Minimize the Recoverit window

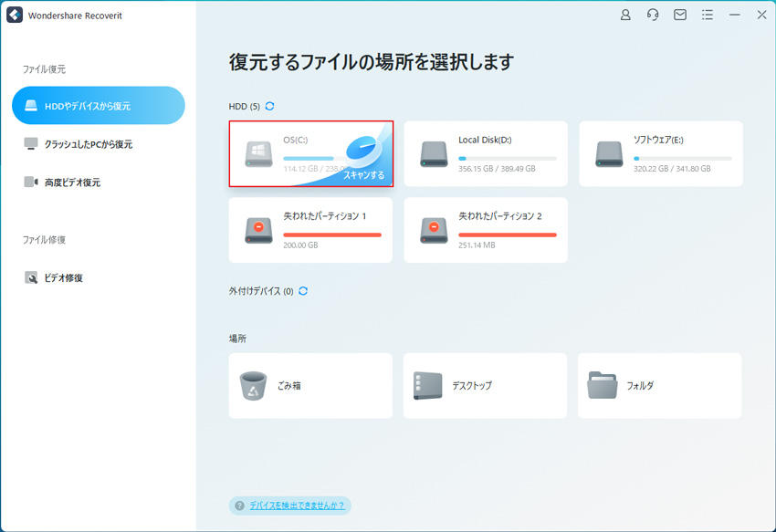click(735, 16)
